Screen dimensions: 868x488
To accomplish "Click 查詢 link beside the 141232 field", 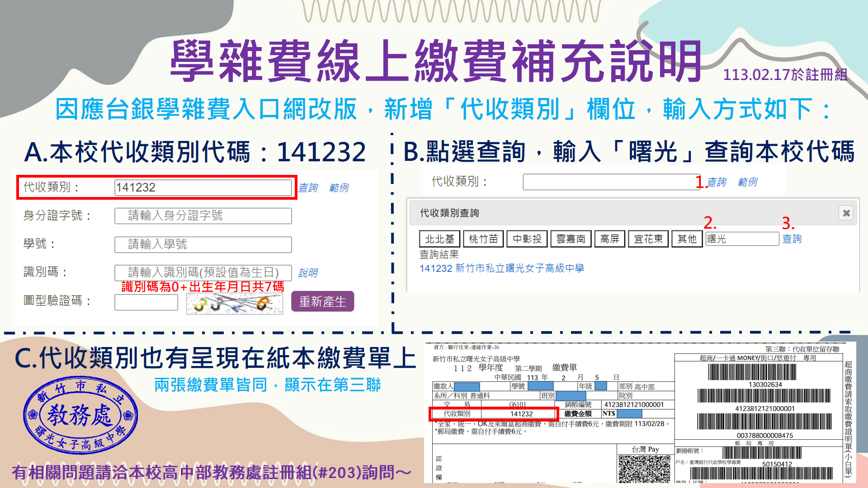I will [x=308, y=188].
